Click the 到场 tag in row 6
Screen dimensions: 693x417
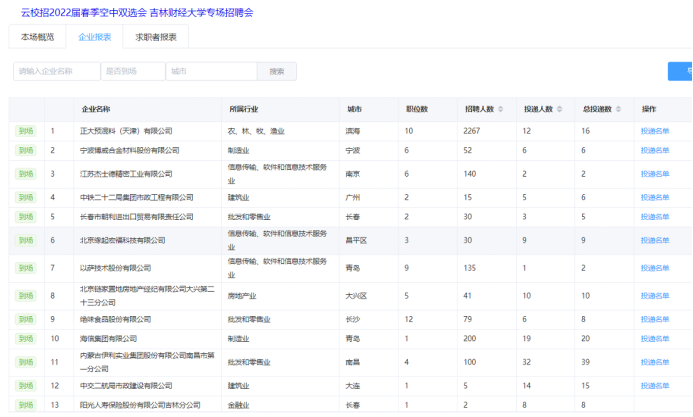coord(26,240)
